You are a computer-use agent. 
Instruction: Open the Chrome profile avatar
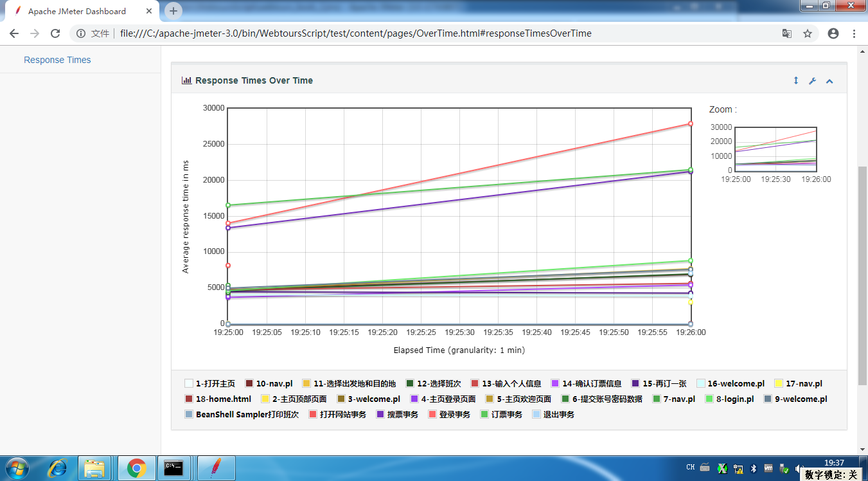(833, 33)
